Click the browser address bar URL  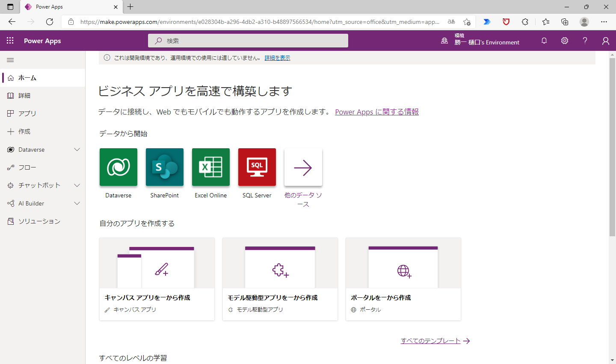point(260,22)
